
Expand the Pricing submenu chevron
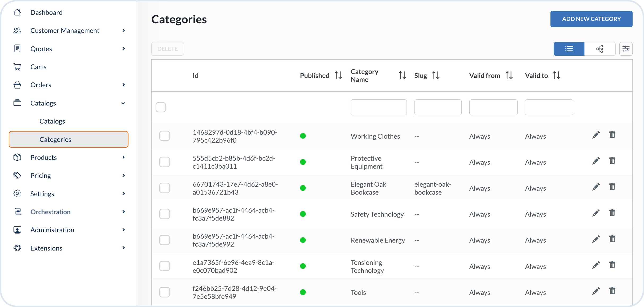pos(123,176)
